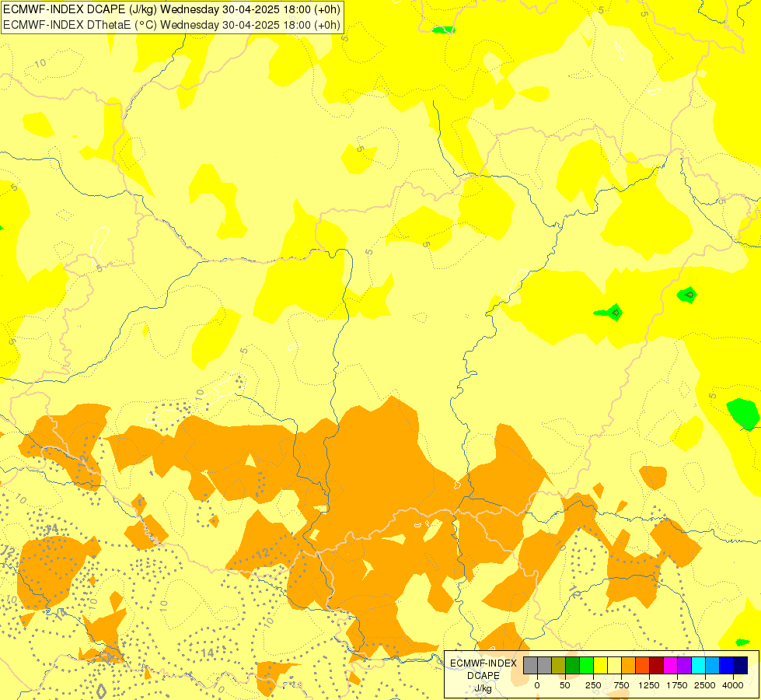Click the red-orange legend swatch
Viewport: 761px width, 700px height.
pyautogui.click(x=643, y=665)
